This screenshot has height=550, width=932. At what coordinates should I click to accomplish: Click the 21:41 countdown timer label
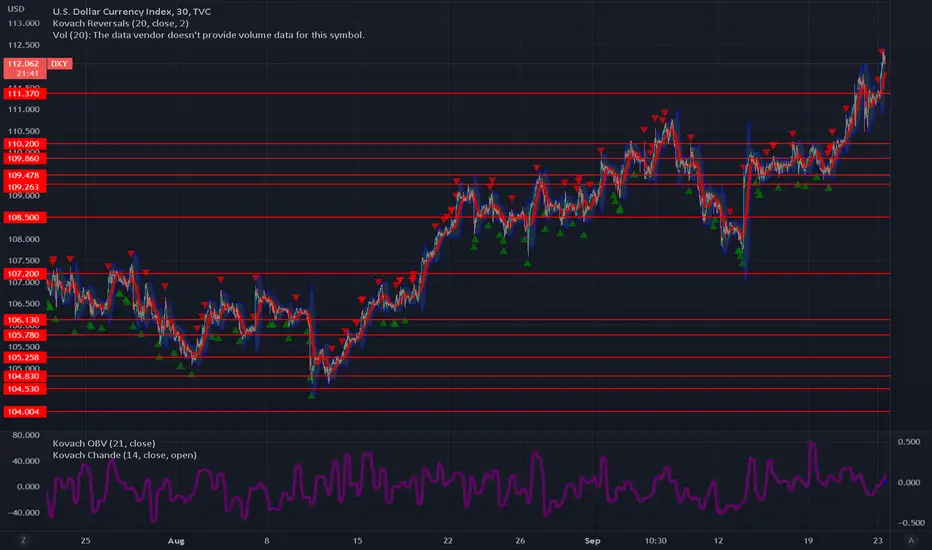(x=27, y=74)
